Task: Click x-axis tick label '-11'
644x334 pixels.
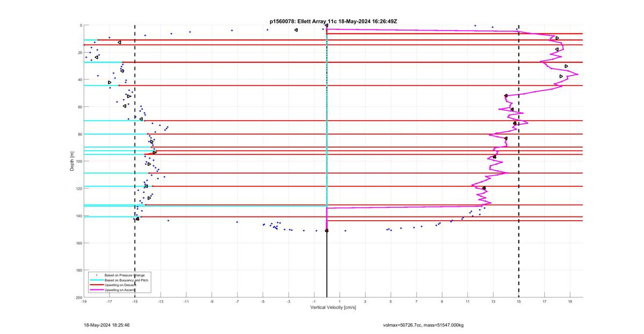Action: pos(186,302)
